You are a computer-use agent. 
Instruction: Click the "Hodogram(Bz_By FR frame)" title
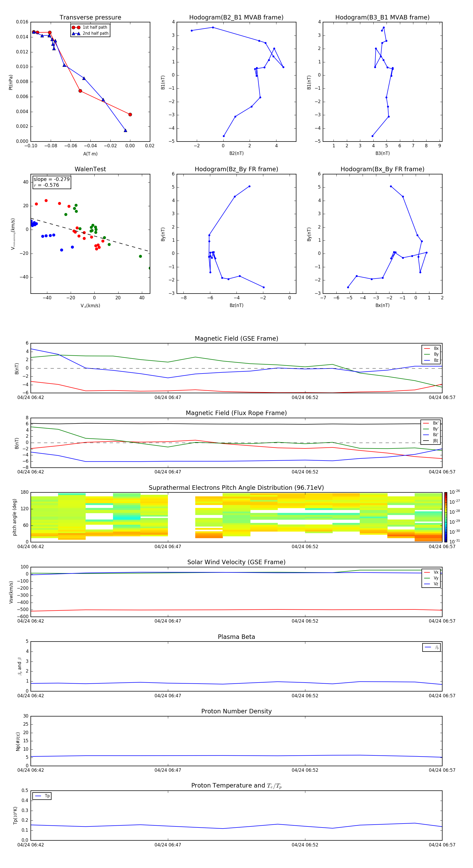click(236, 169)
